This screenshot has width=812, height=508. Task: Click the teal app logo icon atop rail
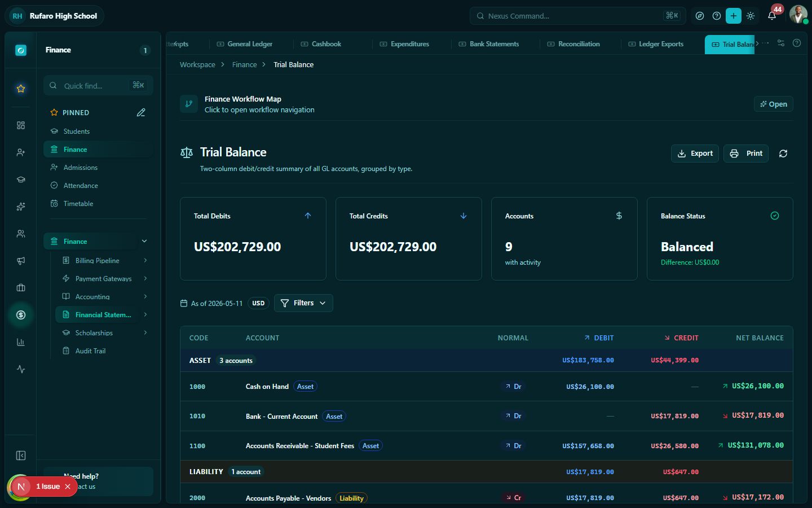(x=21, y=50)
